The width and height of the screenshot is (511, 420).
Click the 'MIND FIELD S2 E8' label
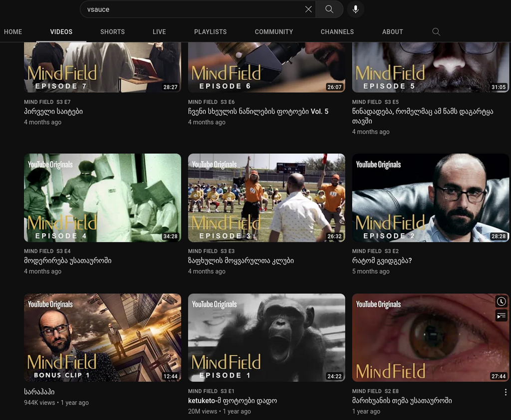click(375, 391)
